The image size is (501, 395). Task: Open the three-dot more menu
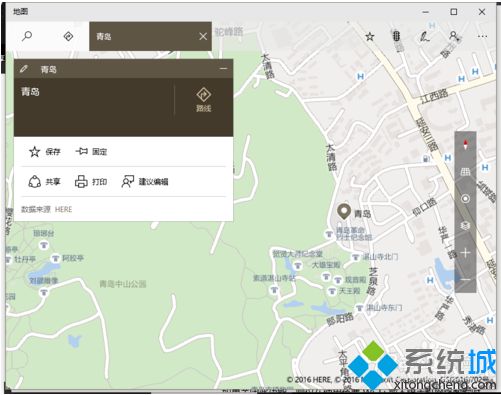(x=482, y=36)
